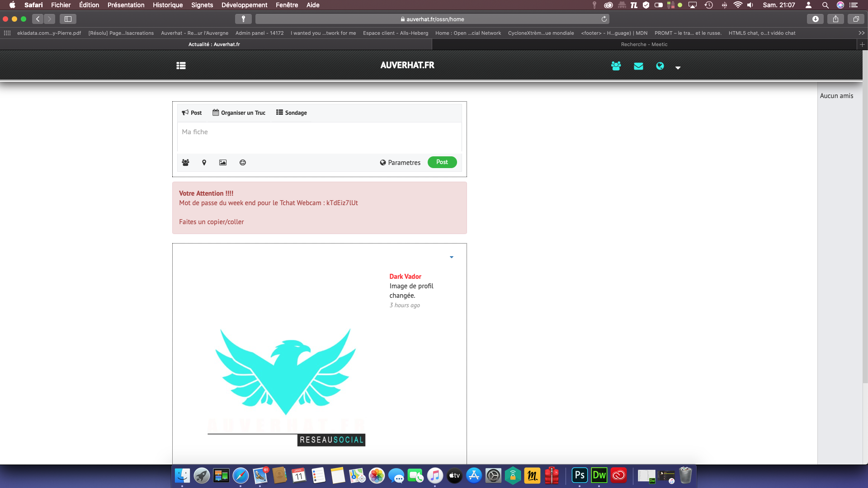Add location pin to post

coord(204,163)
